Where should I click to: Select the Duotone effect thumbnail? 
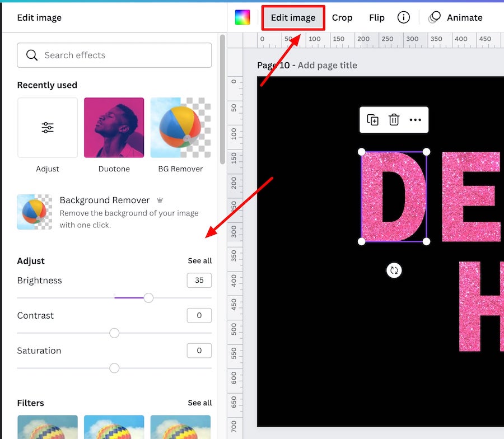point(114,128)
